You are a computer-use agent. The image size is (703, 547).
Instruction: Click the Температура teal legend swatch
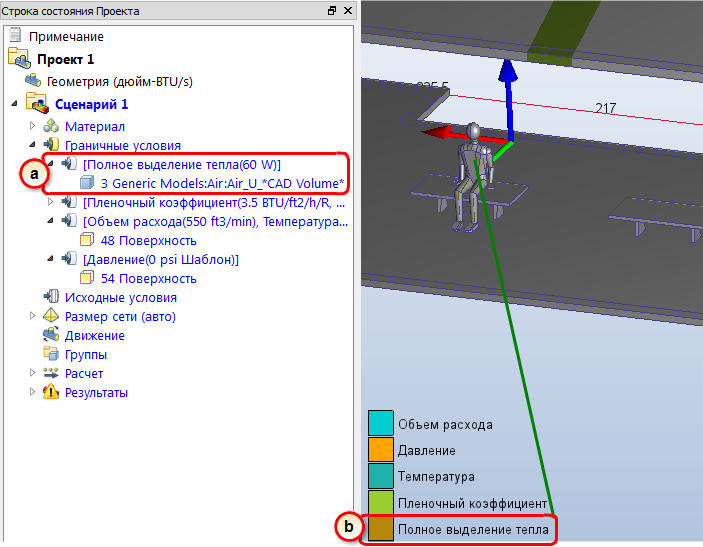[381, 476]
